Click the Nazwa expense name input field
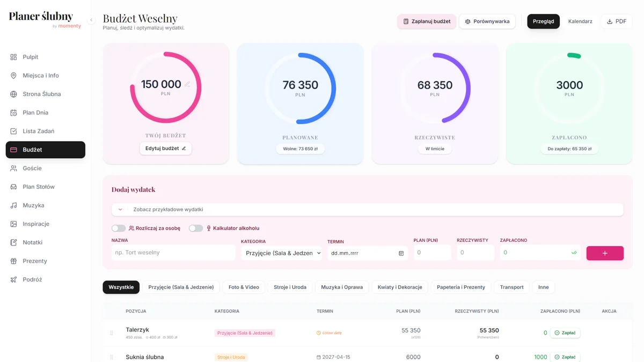The width and height of the screenshot is (644, 362). point(173,253)
